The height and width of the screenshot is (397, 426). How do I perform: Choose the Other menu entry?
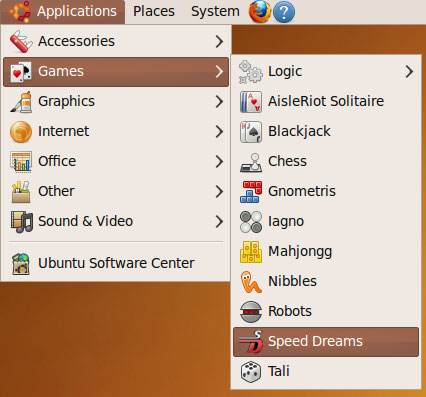click(x=116, y=191)
